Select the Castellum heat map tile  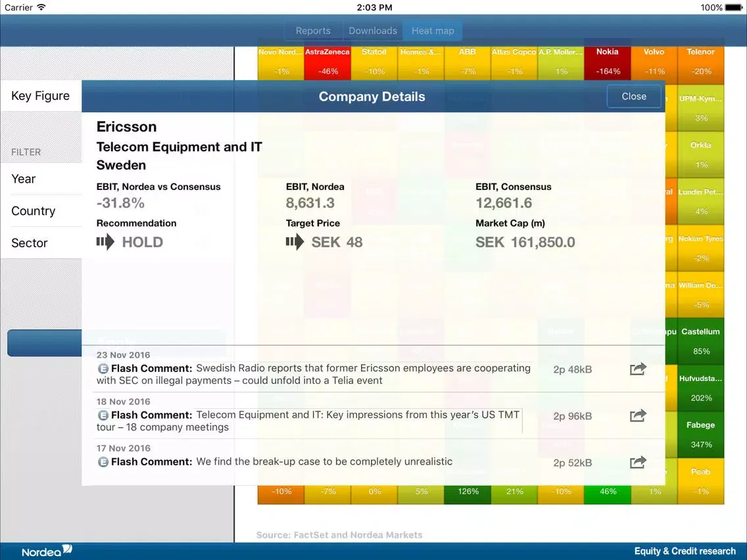pos(701,341)
